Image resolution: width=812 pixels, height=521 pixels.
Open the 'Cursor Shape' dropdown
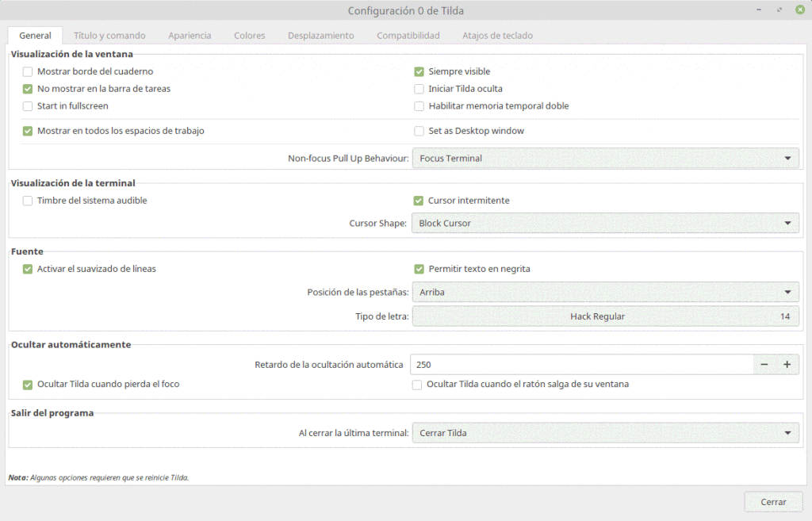[x=606, y=223]
